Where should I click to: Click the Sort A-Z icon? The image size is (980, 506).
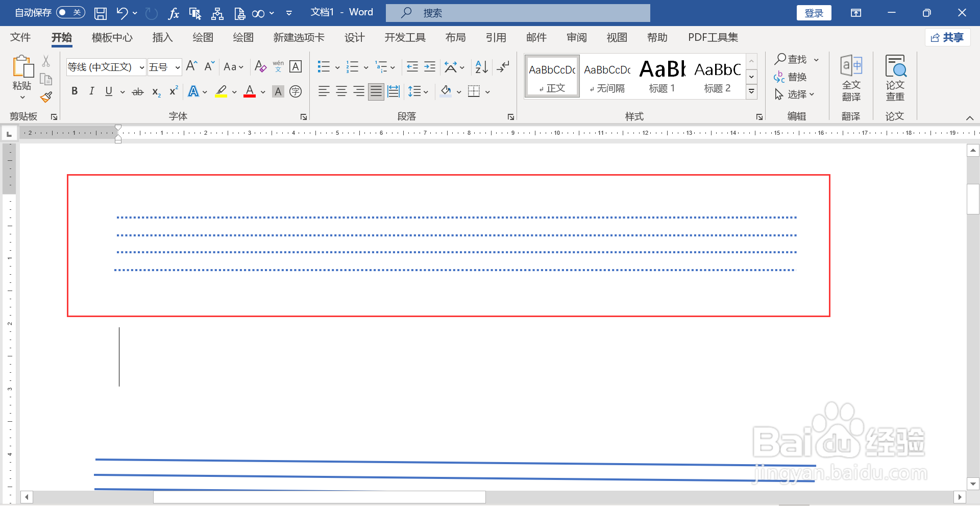click(x=481, y=66)
